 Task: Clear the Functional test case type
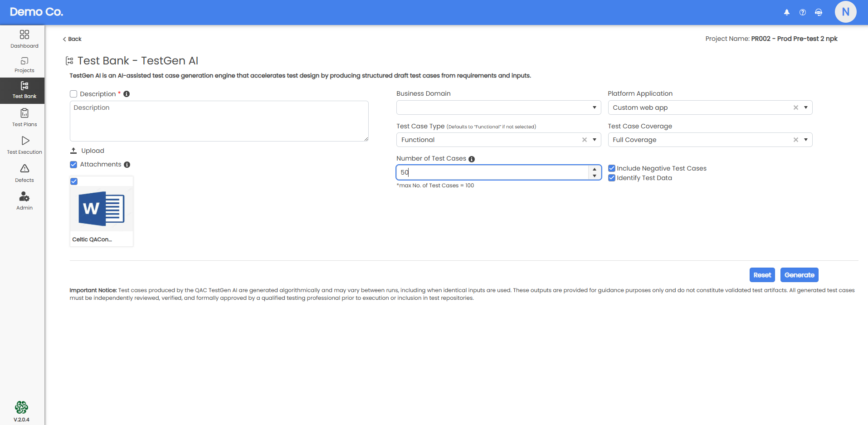click(584, 140)
